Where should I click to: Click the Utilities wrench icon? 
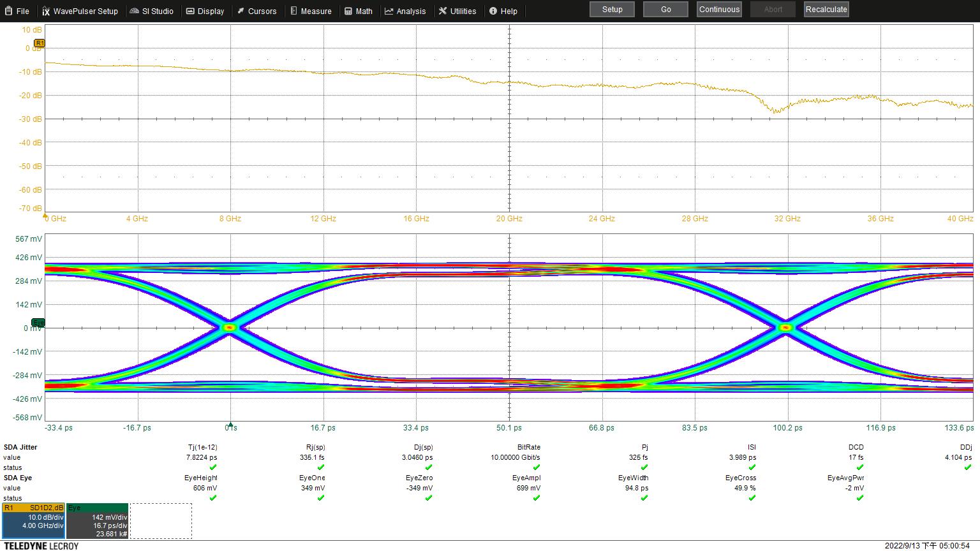click(442, 11)
